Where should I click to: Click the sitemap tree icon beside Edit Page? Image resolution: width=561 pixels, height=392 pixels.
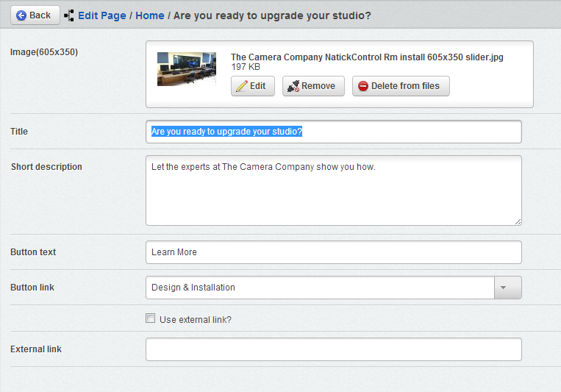coord(69,15)
